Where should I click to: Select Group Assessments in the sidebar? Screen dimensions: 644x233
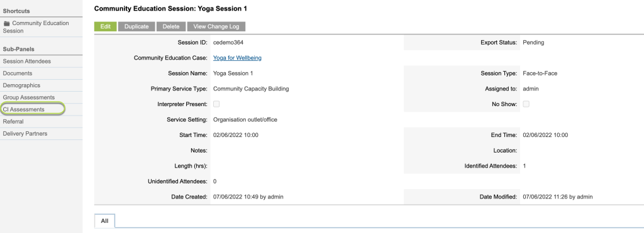pos(29,97)
